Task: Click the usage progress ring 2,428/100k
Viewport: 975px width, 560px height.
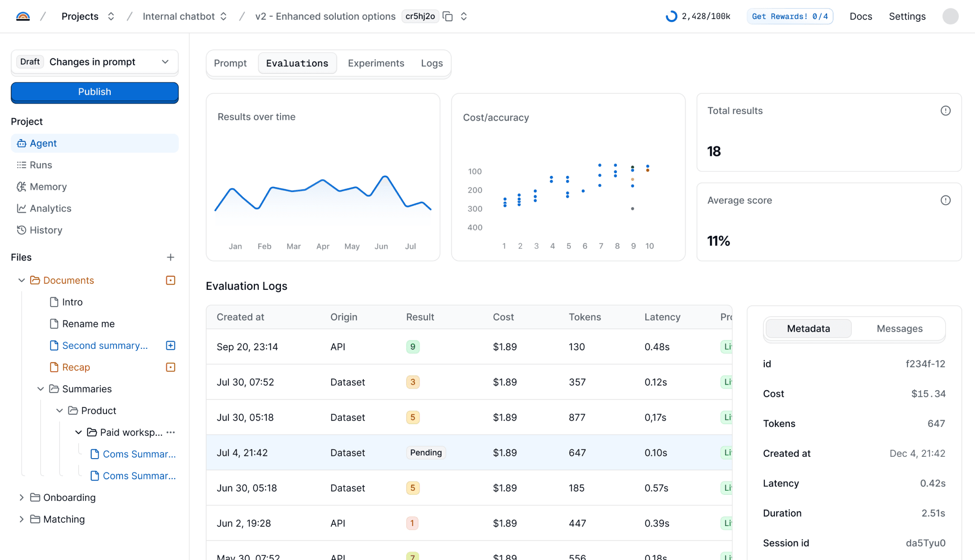Action: [x=671, y=16]
